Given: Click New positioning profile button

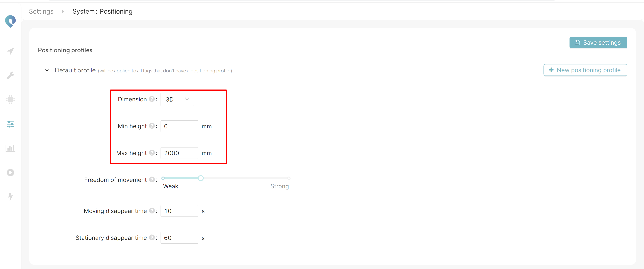Looking at the screenshot, I should pos(585,70).
